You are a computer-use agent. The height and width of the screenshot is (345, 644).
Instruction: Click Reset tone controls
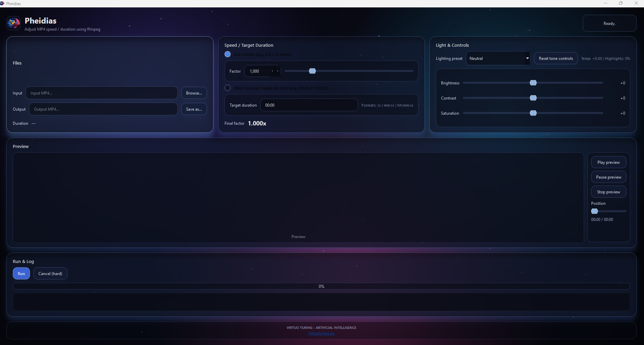point(555,58)
